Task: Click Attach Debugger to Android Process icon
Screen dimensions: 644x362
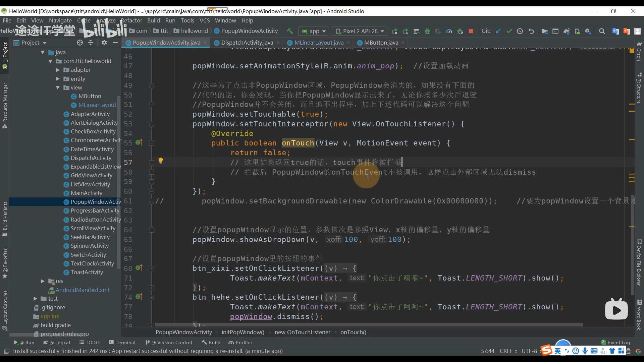Action: (x=460, y=31)
